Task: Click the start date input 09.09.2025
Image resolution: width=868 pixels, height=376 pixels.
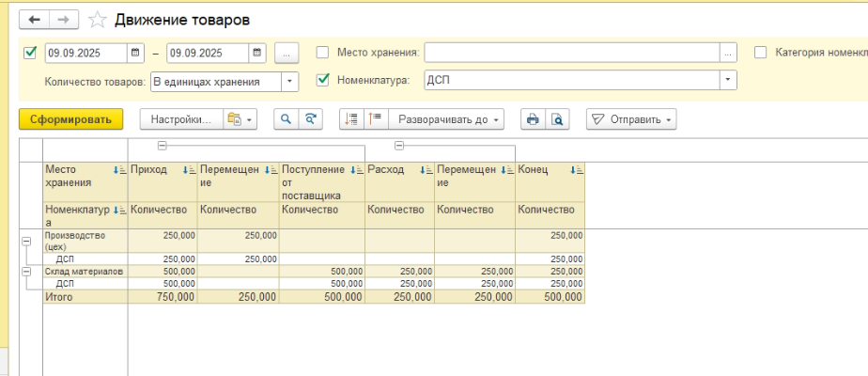Action: [x=86, y=54]
